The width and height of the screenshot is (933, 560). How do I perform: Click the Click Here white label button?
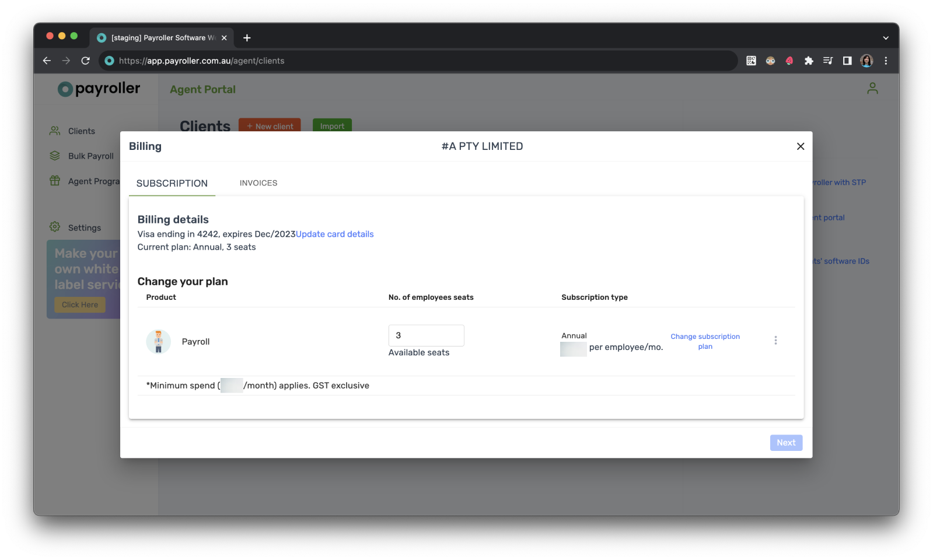[80, 304]
